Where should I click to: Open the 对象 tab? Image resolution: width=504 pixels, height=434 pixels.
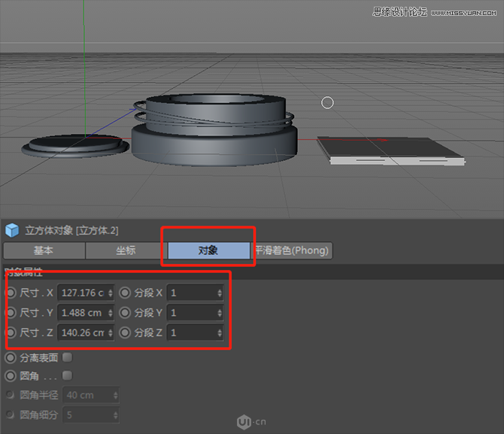click(x=208, y=250)
